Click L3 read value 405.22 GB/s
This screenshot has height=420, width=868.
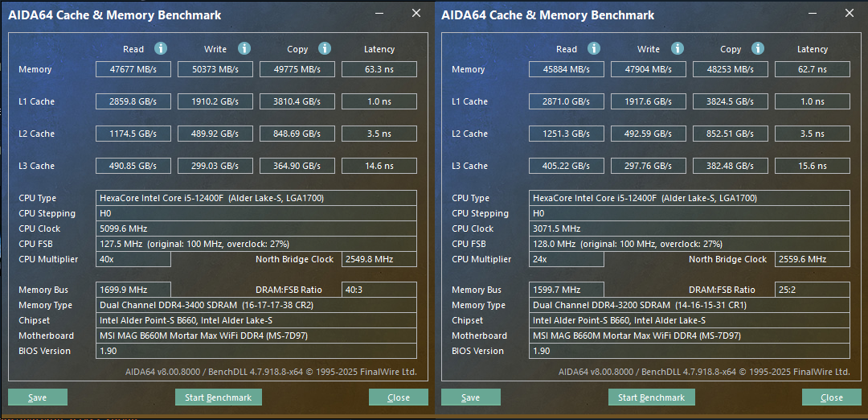(x=567, y=166)
